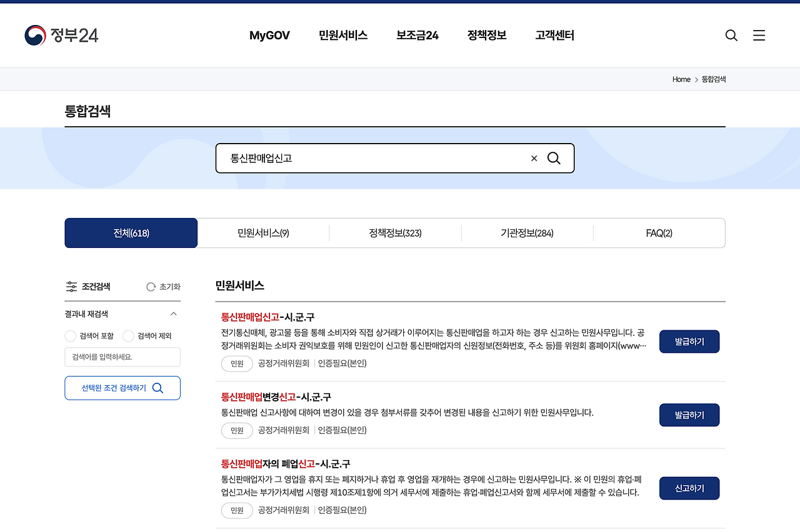Open the 보조금24 menu
This screenshot has height=532, width=800.
[416, 36]
